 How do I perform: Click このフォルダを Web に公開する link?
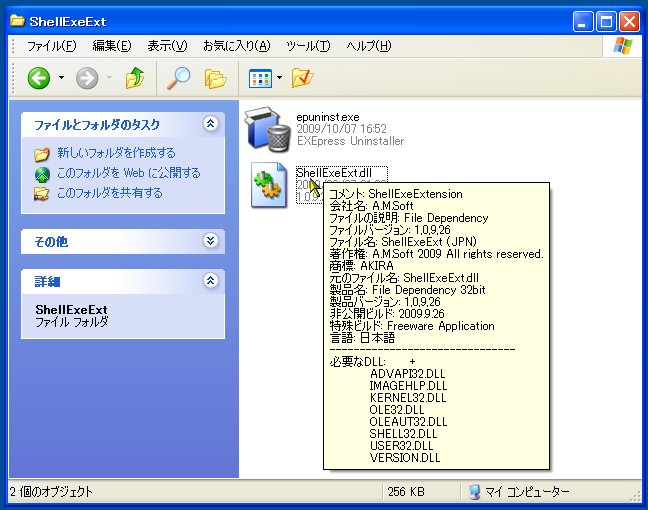tap(129, 173)
